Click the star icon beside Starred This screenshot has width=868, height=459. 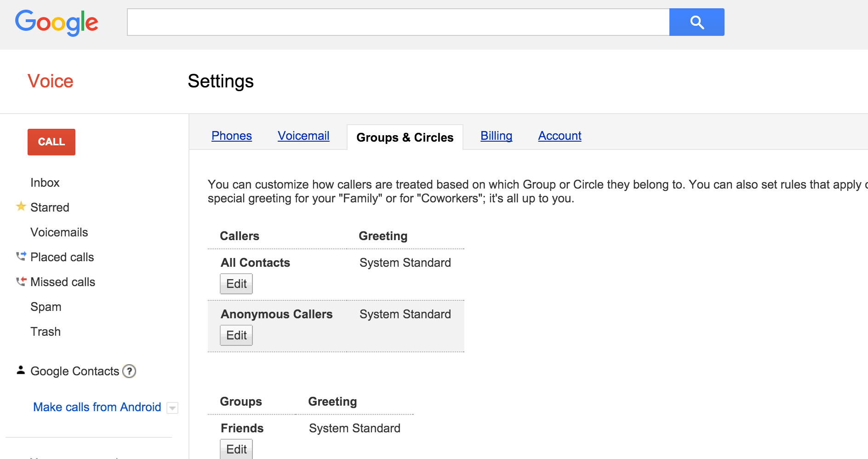click(21, 207)
